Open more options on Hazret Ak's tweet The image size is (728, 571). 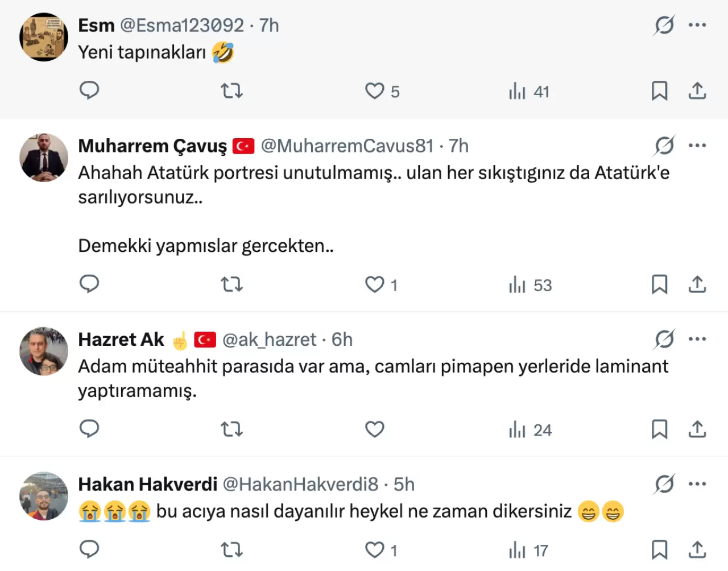pos(697,339)
